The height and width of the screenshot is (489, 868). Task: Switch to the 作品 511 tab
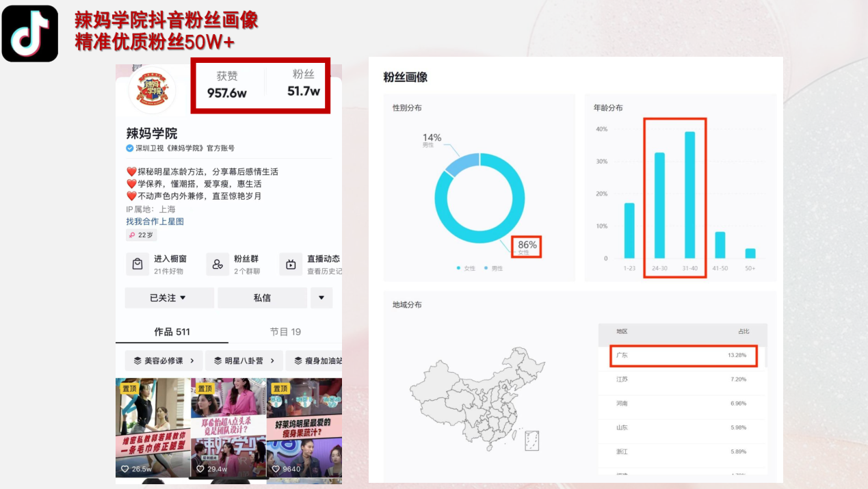172,332
